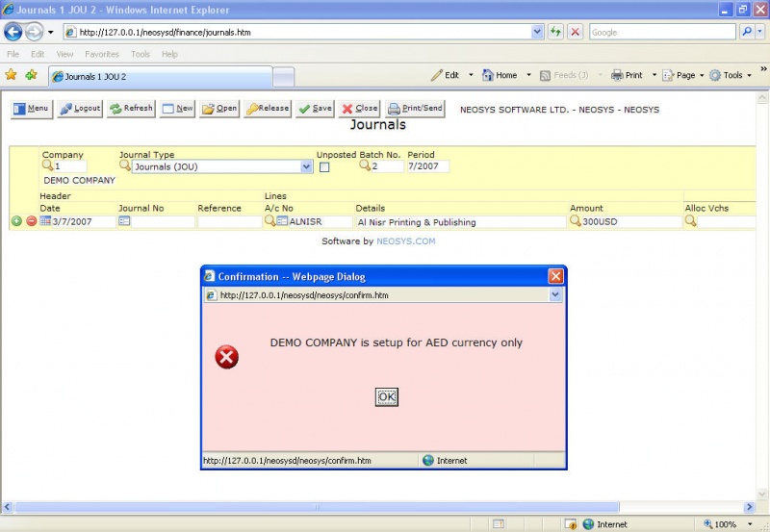Open the Amount lookup magnifier icon

point(575,221)
